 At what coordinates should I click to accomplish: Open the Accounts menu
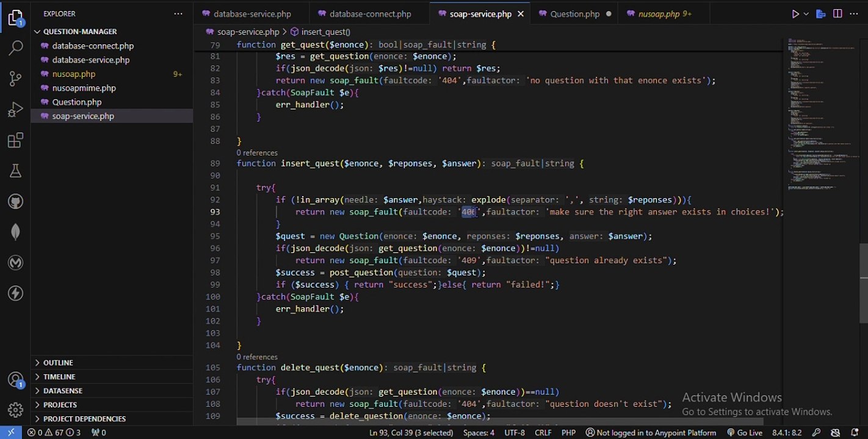[15, 380]
